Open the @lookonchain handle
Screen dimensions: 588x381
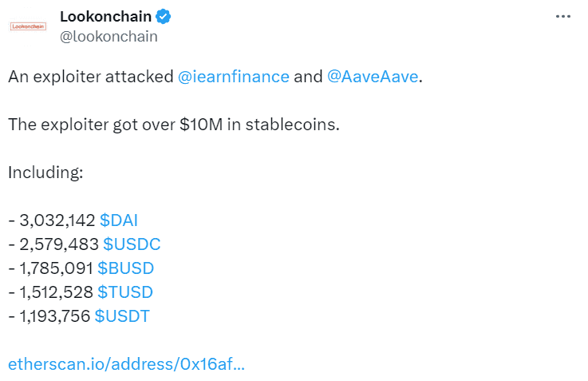[109, 37]
